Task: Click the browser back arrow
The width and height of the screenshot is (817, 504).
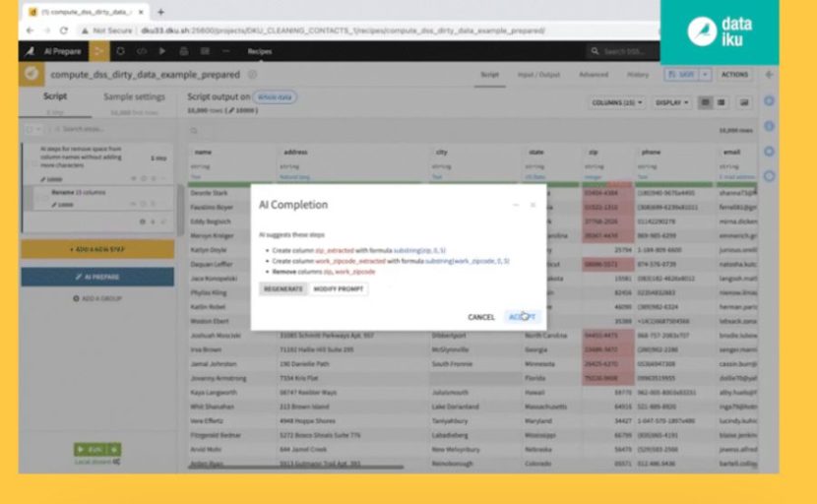Action: [x=31, y=31]
